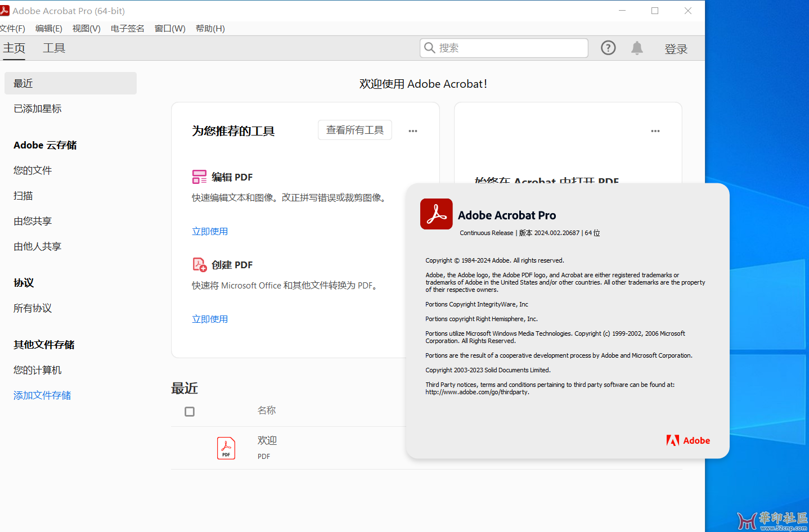809x532 pixels.
Task: Click the Adobe logo at dialog bottom
Action: 688,440
